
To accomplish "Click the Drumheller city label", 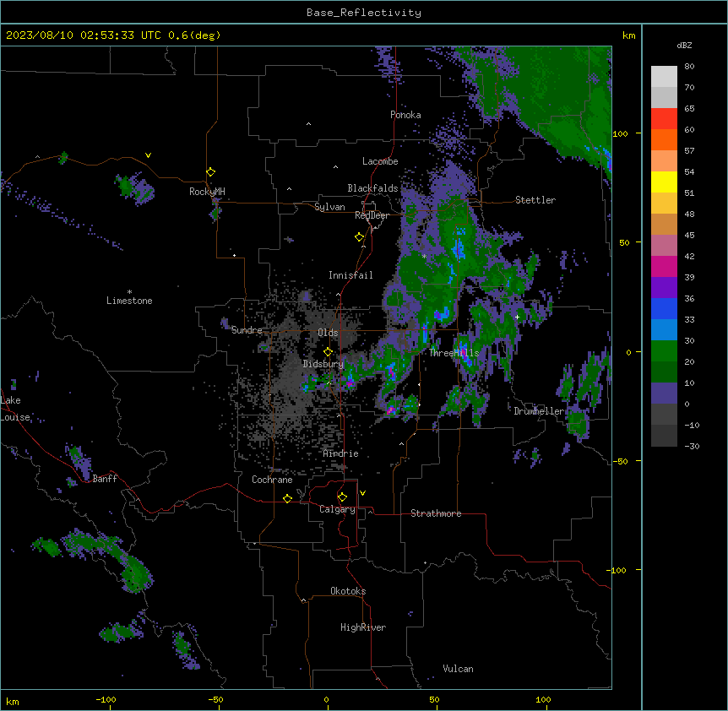I will (x=539, y=411).
